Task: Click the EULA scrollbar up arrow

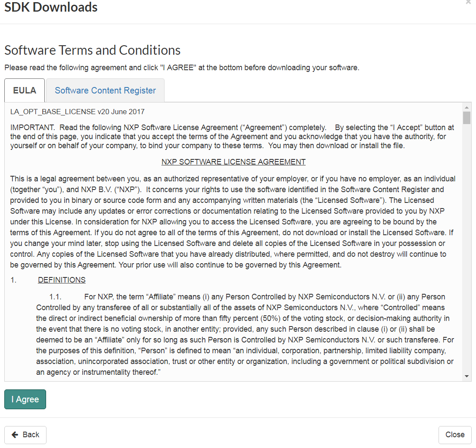Action: coord(467,107)
